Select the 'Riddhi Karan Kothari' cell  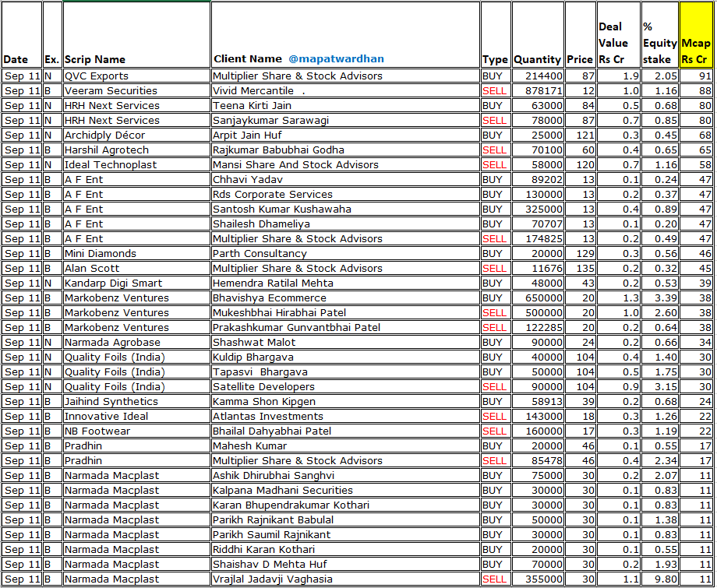[345, 550]
